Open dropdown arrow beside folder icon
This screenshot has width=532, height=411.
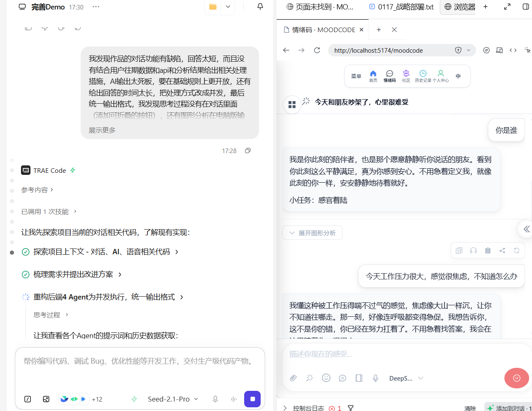tap(228, 7)
